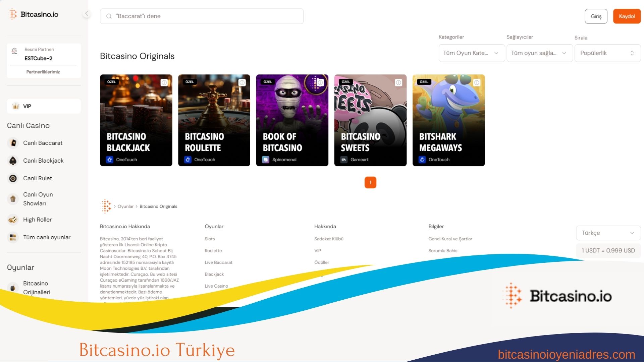Open the Blackjack footer link
This screenshot has width=644, height=362.
click(214, 274)
